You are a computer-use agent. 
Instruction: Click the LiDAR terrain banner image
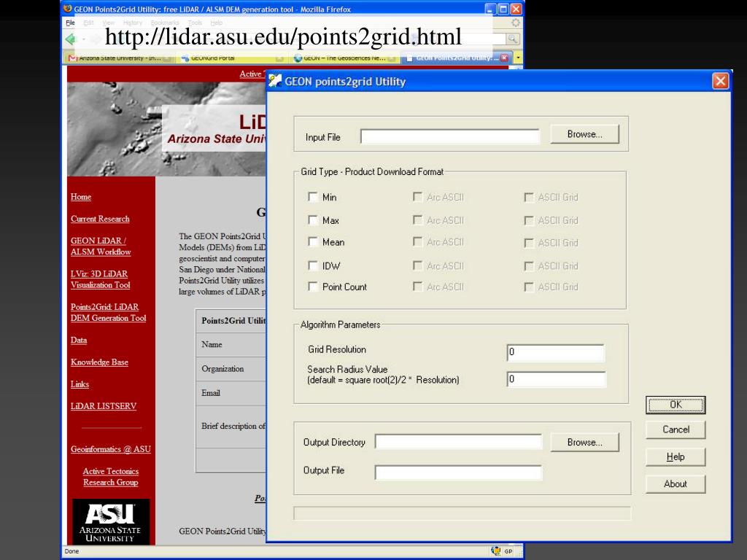[166, 128]
